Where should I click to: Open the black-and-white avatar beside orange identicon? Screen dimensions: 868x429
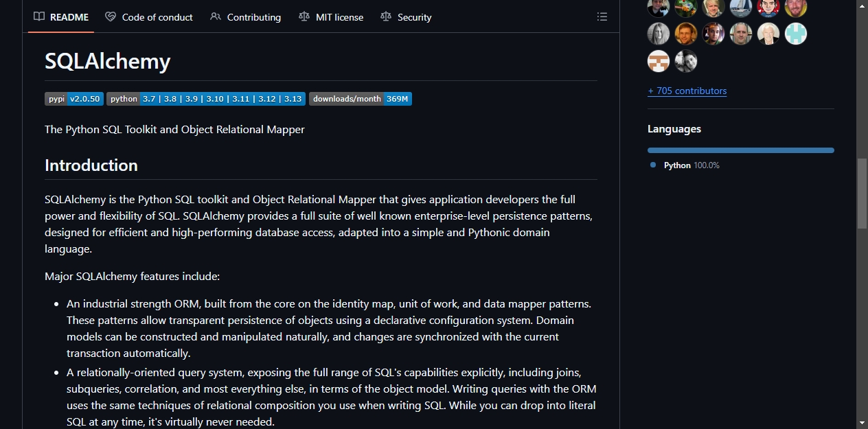686,61
